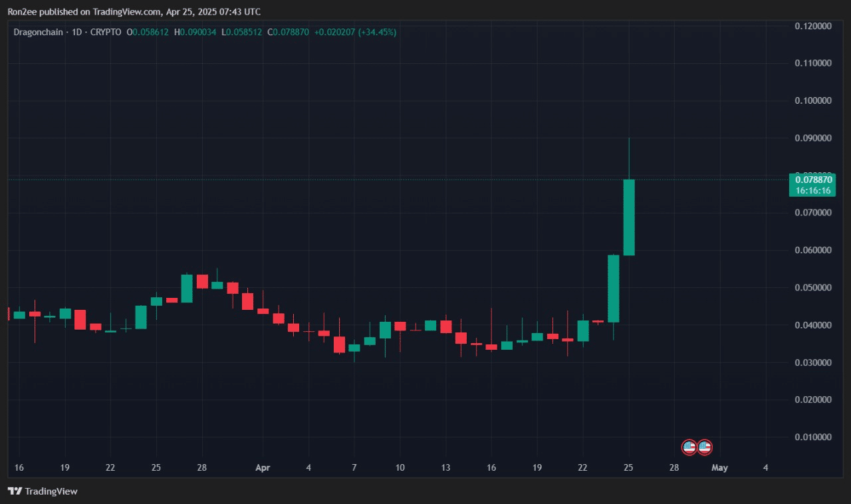Click the 0.020000 price axis label

pyautogui.click(x=813, y=400)
